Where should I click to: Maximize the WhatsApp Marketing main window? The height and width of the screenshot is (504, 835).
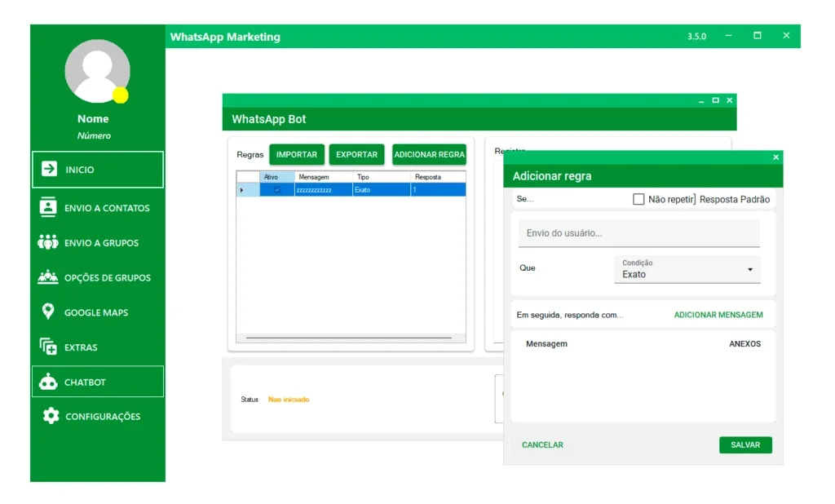coord(758,36)
